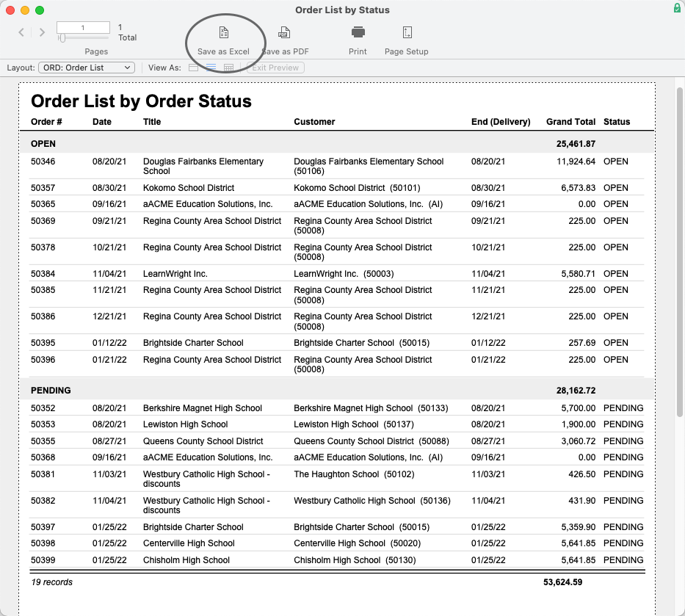Click grand total 11,924.64 for order 50346
685x616 pixels.
pos(576,162)
